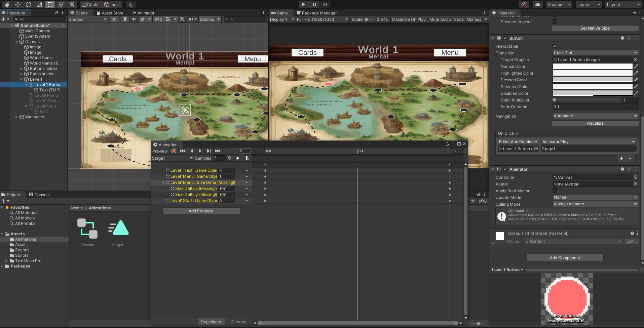Select the Stage1 animation asset thumbnail
The width and height of the screenshot is (644, 328).
coord(118,228)
